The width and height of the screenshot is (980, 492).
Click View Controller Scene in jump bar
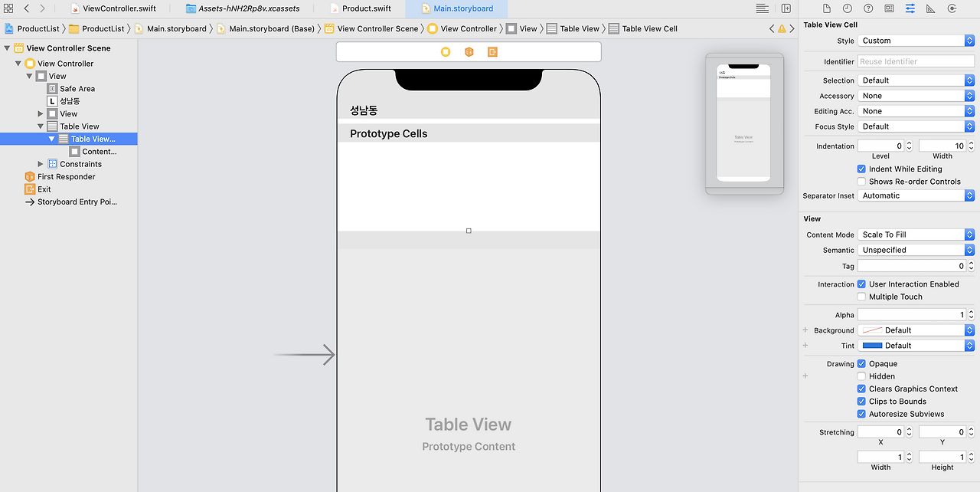[371, 28]
